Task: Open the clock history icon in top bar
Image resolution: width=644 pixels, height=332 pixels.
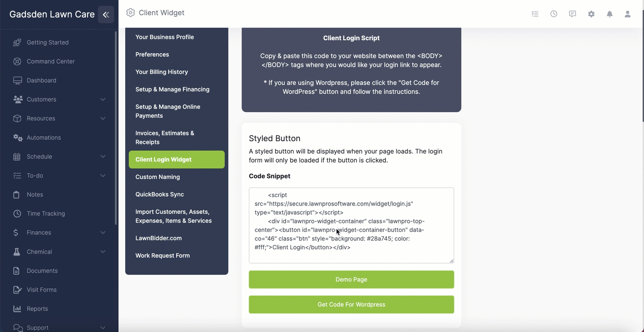Action: pos(554,14)
